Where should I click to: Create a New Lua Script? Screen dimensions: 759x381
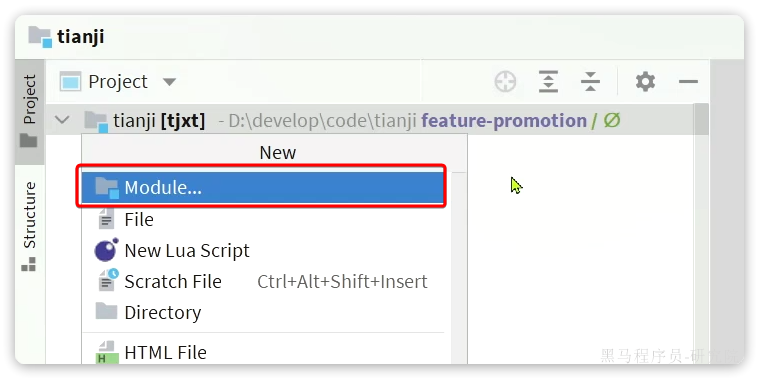click(262, 250)
